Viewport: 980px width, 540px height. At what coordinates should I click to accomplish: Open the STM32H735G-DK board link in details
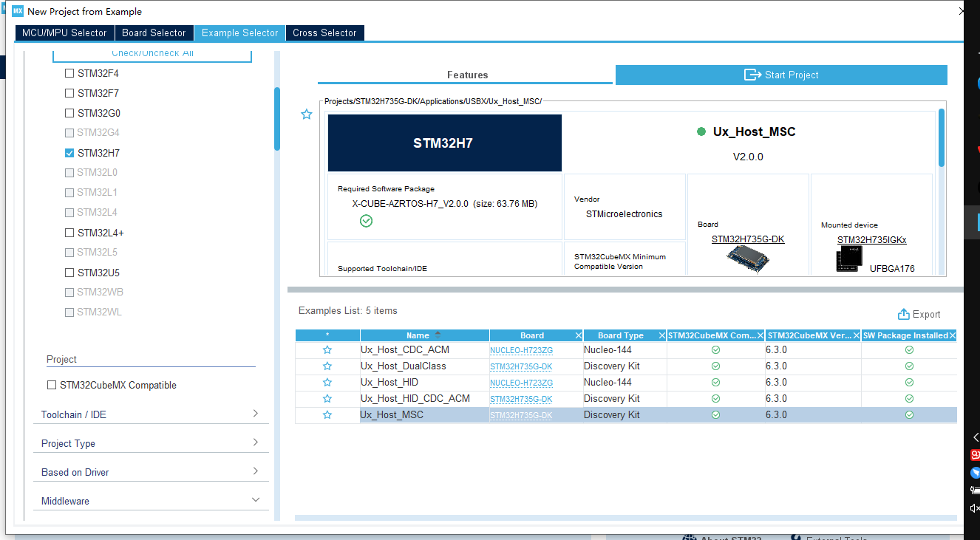click(748, 239)
